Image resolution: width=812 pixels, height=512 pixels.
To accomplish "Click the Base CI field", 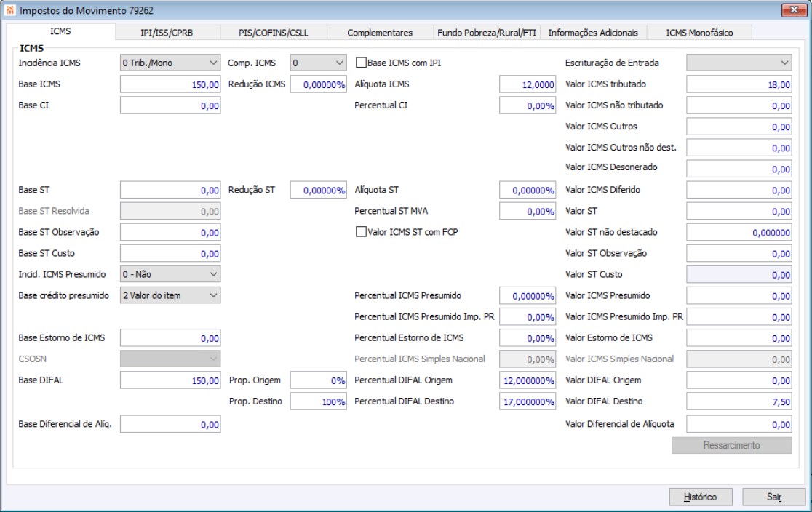I will 170,105.
